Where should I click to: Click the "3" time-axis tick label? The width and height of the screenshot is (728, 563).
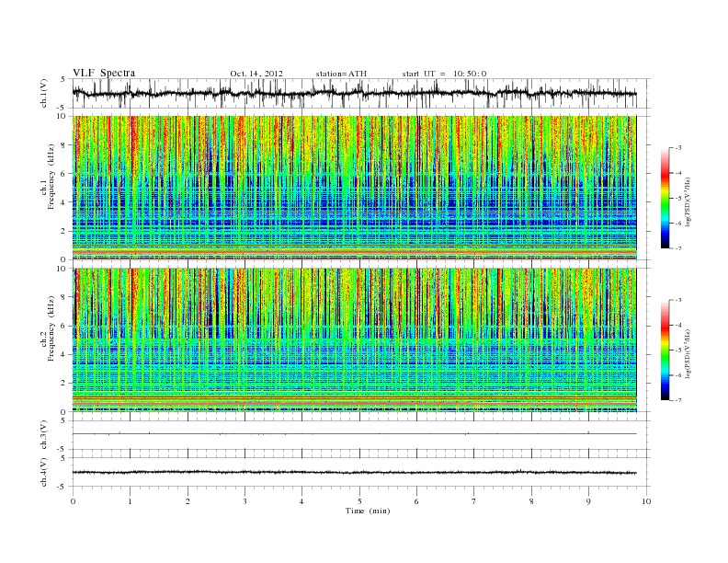[245, 501]
